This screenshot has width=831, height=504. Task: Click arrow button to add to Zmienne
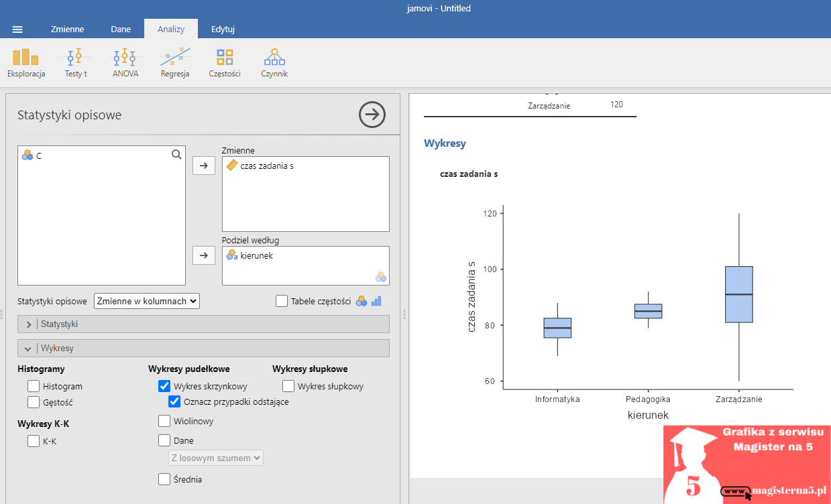coord(204,166)
